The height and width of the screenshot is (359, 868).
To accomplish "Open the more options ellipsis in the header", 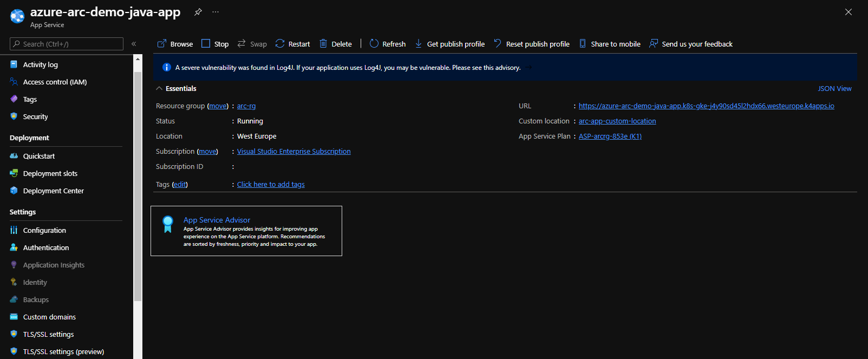I will point(216,12).
